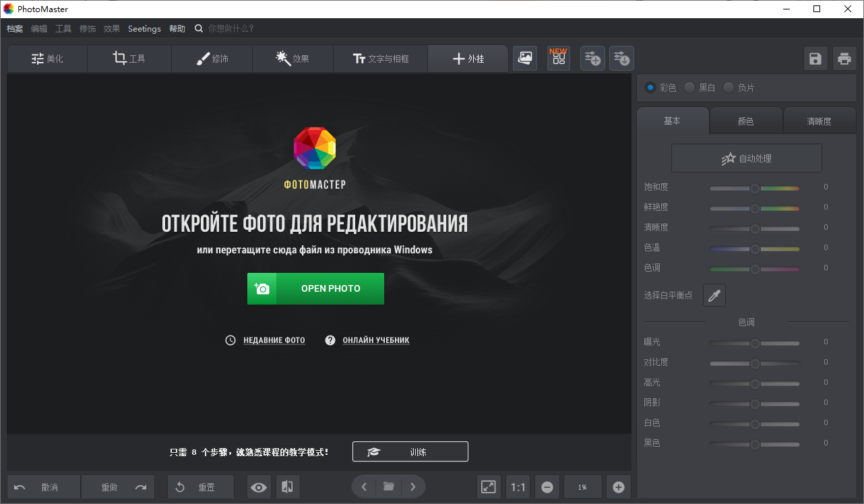The image size is (864, 504).
Task: Click the save image icon
Action: (815, 59)
